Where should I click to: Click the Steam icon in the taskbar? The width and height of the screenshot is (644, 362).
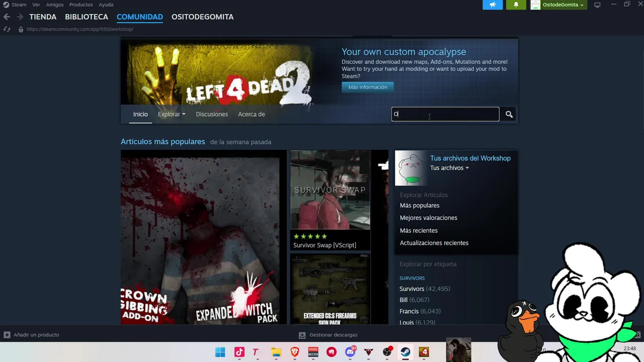405,352
